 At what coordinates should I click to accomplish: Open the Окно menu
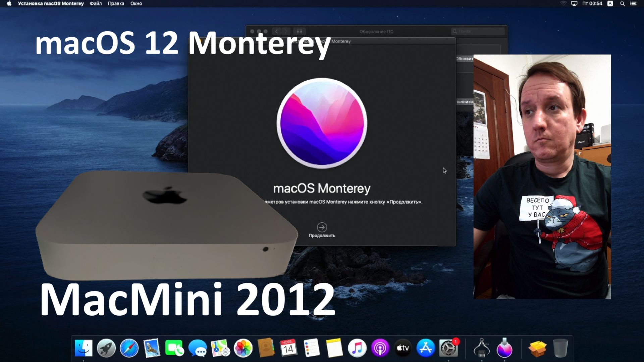136,4
